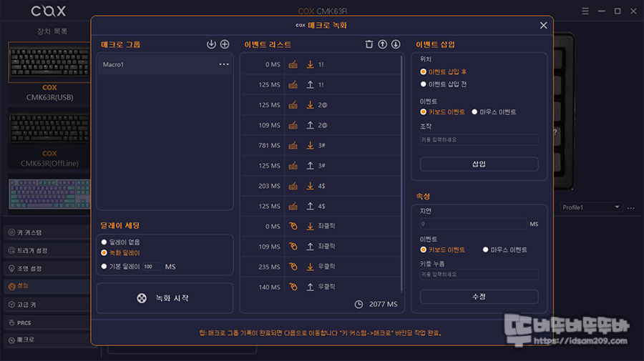Screen dimensions: 644x361
Task: Select 이벤트 삽입 전 position option
Action: point(443,84)
